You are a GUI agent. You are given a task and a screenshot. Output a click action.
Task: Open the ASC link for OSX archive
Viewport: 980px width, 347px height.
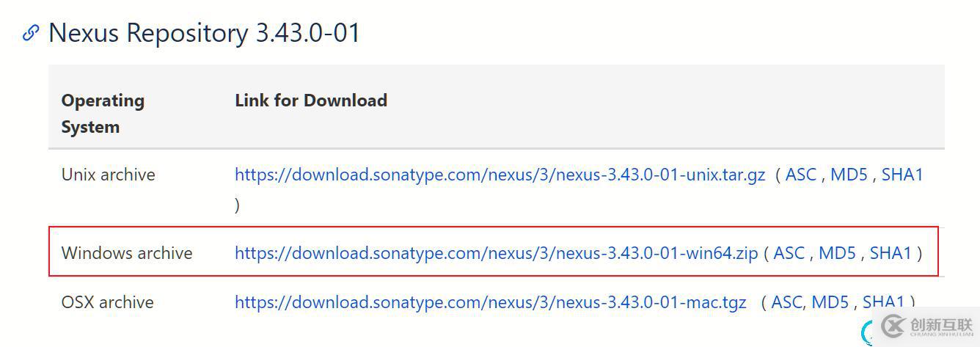[786, 302]
